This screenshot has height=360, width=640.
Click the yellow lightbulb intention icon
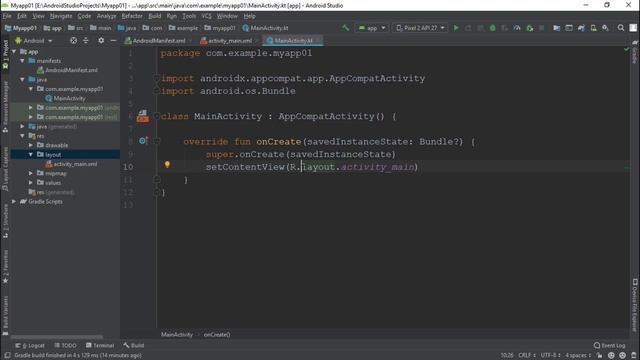pyautogui.click(x=167, y=164)
